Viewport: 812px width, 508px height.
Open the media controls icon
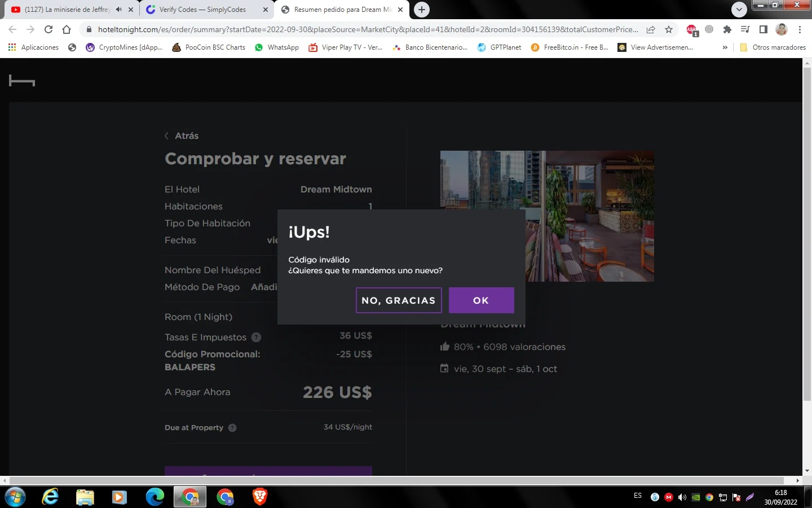(x=745, y=29)
